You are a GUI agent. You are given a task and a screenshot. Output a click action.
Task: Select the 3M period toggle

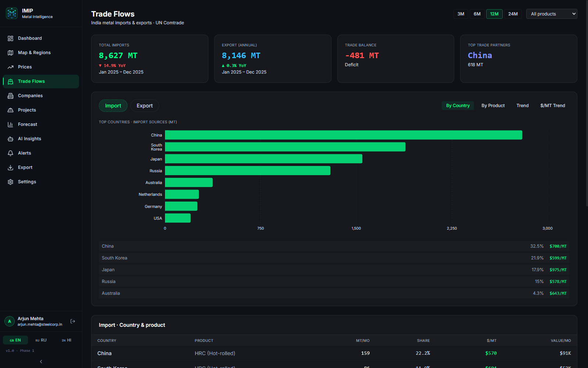pyautogui.click(x=461, y=14)
